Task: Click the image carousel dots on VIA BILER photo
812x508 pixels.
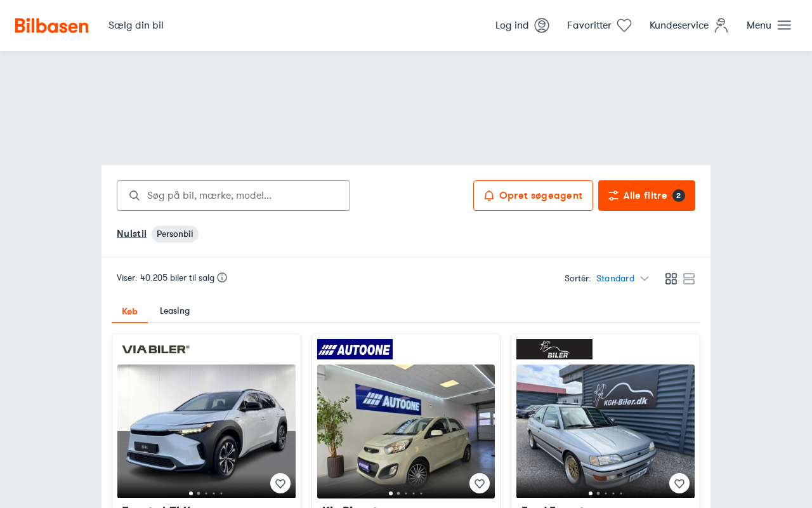Action: [206, 493]
